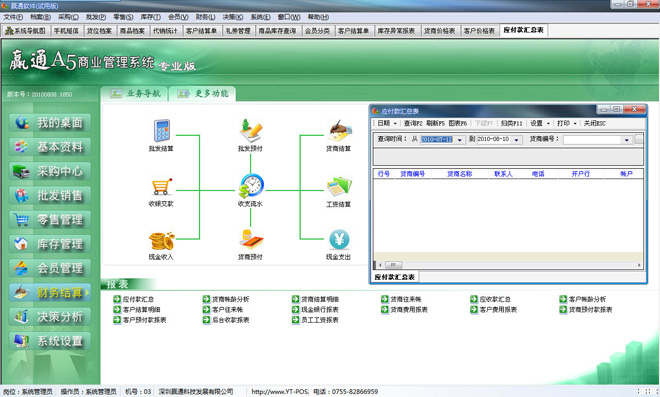Open the end date 2010-08-10 picker arrow
The height and width of the screenshot is (397, 660).
[516, 140]
